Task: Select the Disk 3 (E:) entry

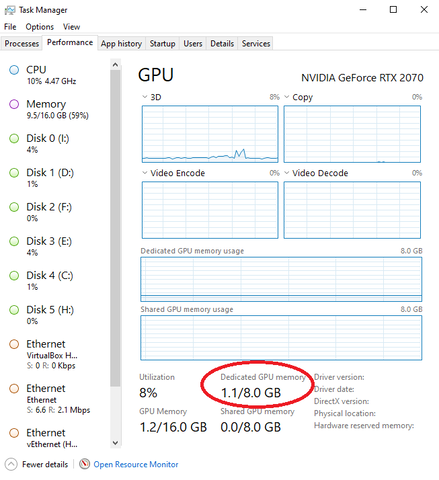Action: click(55, 247)
